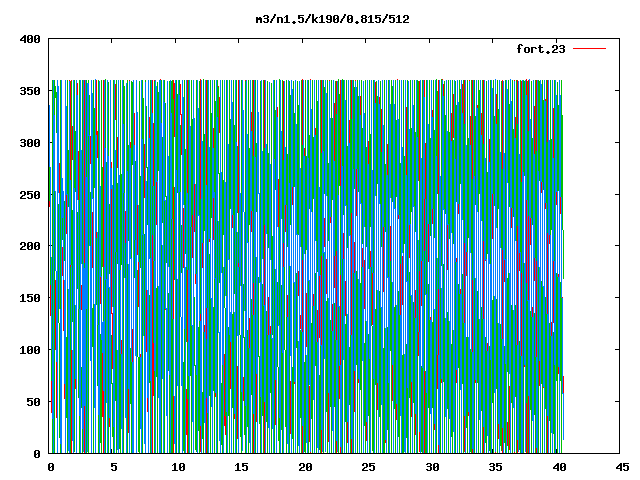Click the y-axis label 150
This screenshot has height=480, width=640.
tap(30, 298)
